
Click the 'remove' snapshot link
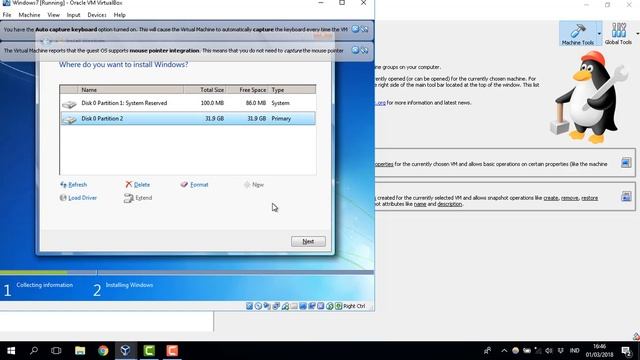(x=570, y=198)
